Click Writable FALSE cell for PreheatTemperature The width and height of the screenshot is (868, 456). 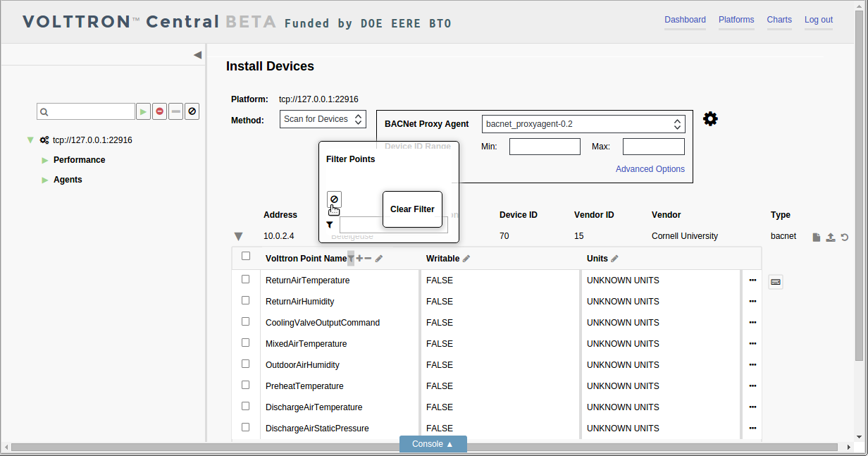pyautogui.click(x=440, y=386)
